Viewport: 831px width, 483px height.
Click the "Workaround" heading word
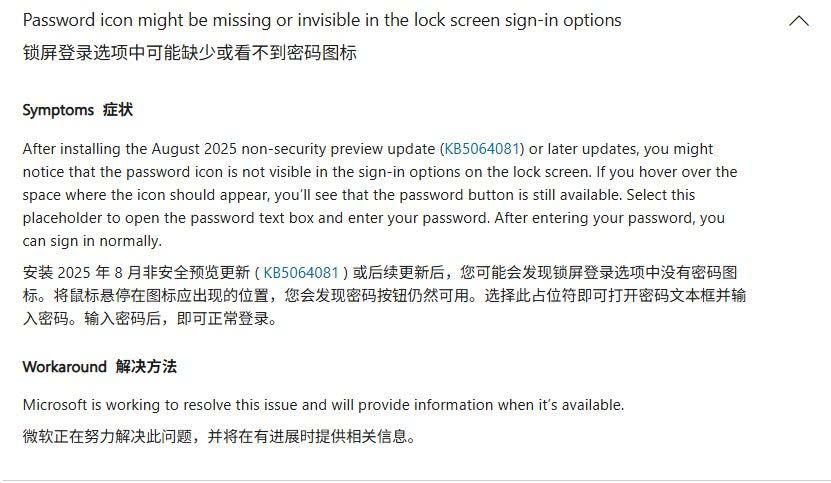[x=64, y=367]
